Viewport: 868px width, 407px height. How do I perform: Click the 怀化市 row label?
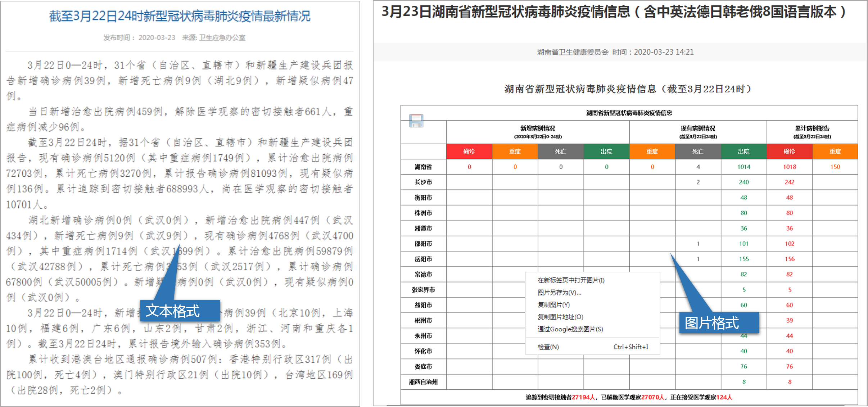[424, 351]
